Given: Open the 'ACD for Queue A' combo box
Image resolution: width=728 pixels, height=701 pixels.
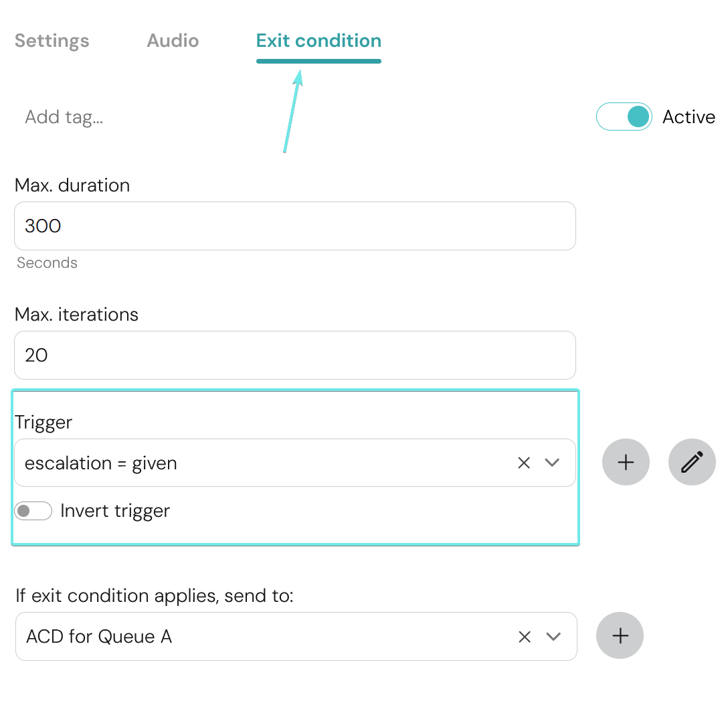Looking at the screenshot, I should pyautogui.click(x=261, y=637).
